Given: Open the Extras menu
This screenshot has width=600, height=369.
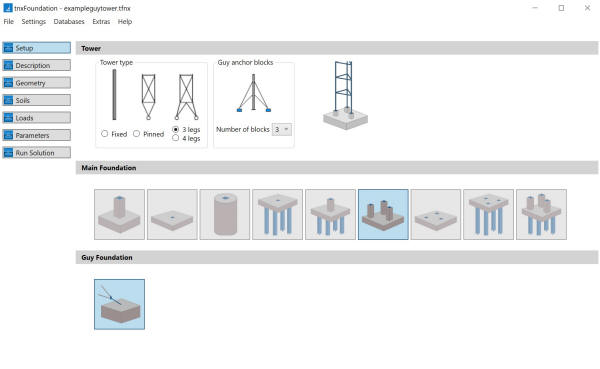Looking at the screenshot, I should click(101, 22).
